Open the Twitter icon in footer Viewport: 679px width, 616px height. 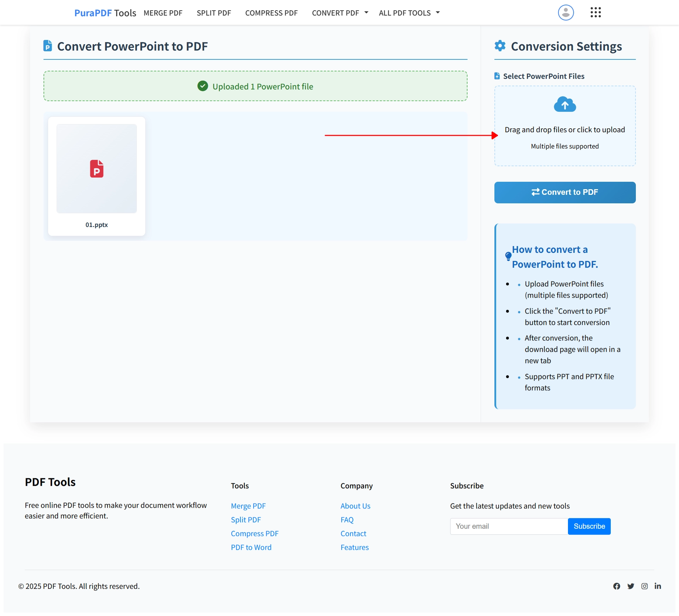point(631,586)
